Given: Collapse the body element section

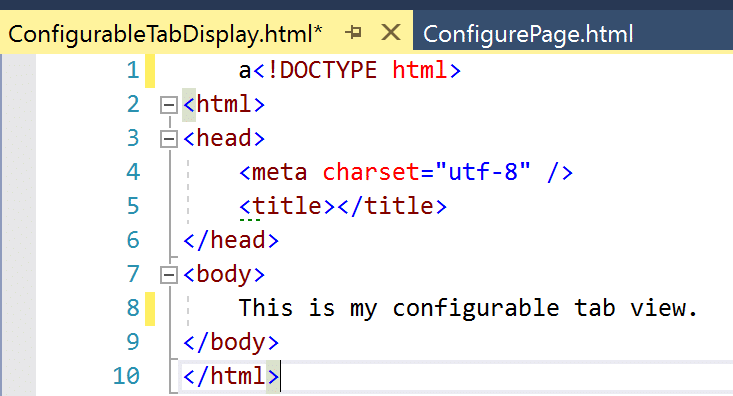Looking at the screenshot, I should click(x=168, y=275).
